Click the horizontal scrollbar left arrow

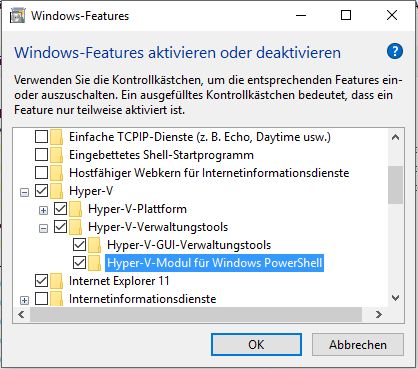click(x=21, y=314)
